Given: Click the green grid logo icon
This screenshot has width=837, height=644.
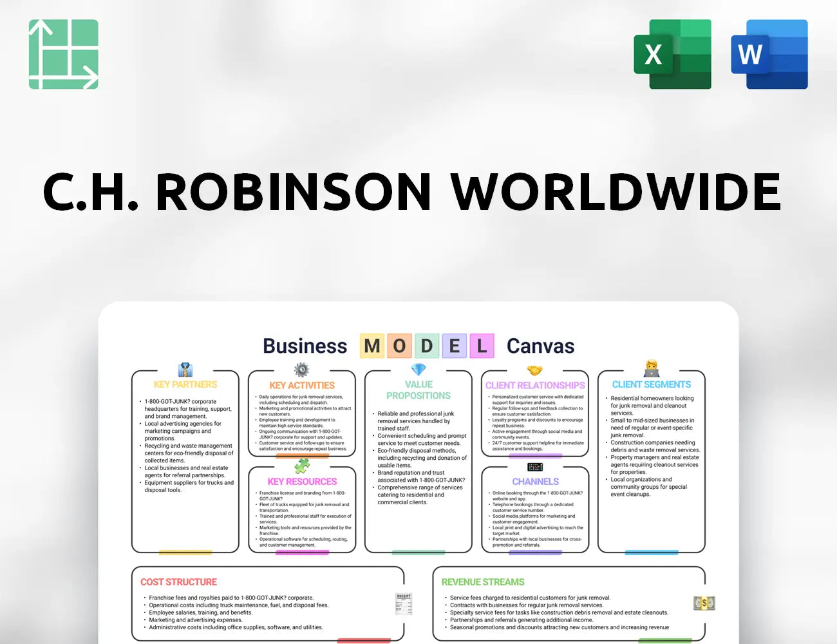Looking at the screenshot, I should click(64, 54).
